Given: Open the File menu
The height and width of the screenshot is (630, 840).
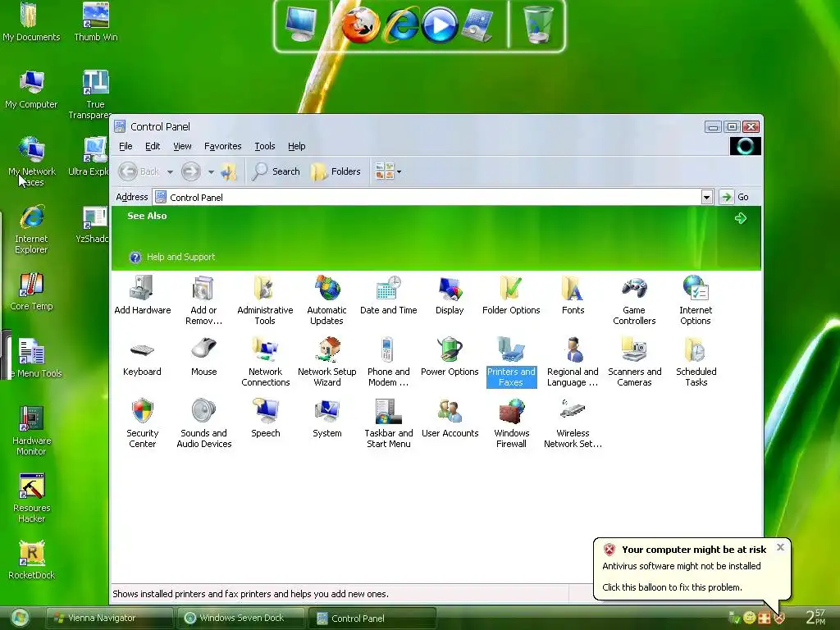Looking at the screenshot, I should [126, 146].
